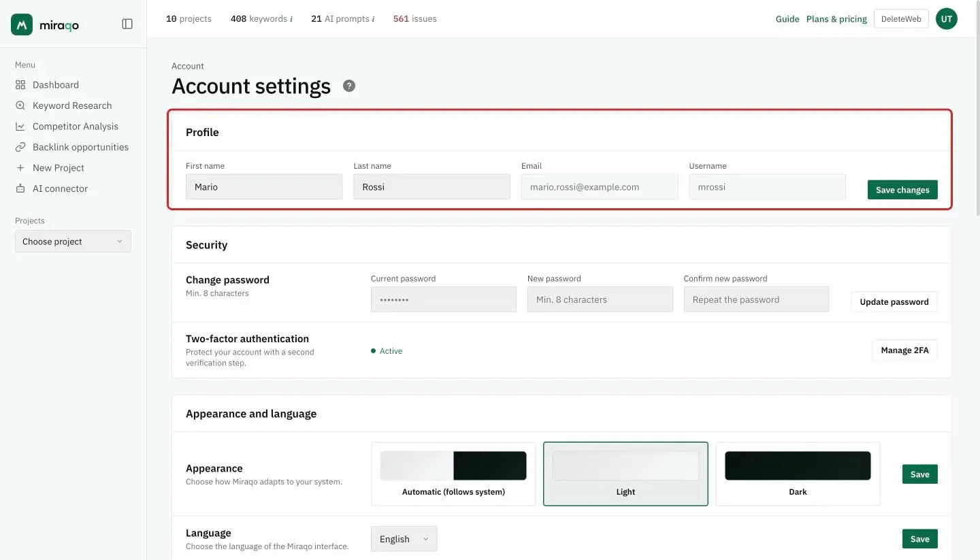Focus the Current password field
This screenshot has height=560, width=980.
tap(444, 299)
